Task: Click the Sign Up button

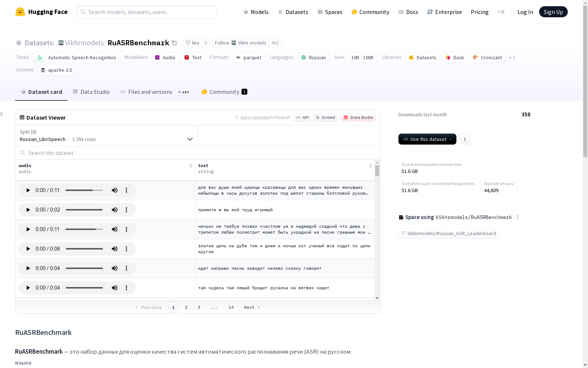Action: click(x=553, y=12)
